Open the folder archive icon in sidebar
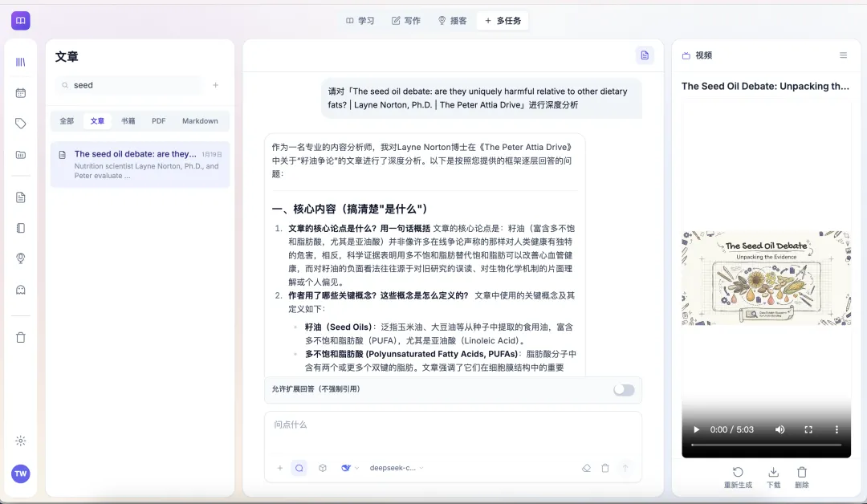Screen dimensions: 867x504 tap(20, 155)
